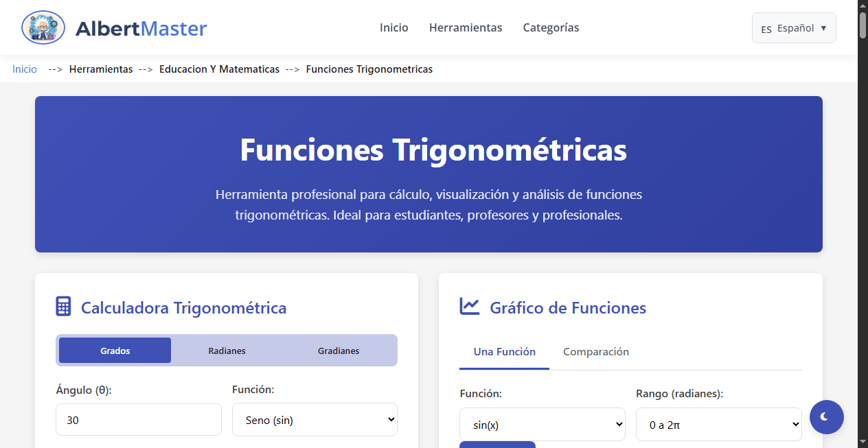The image size is (868, 448).
Task: Enable dark mode with the moon button
Action: pos(826,416)
